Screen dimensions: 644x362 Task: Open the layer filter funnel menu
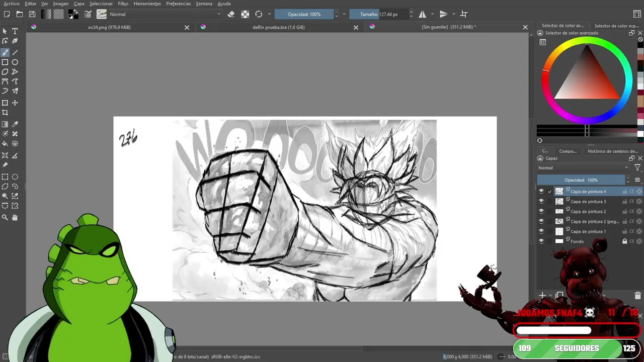(x=637, y=168)
